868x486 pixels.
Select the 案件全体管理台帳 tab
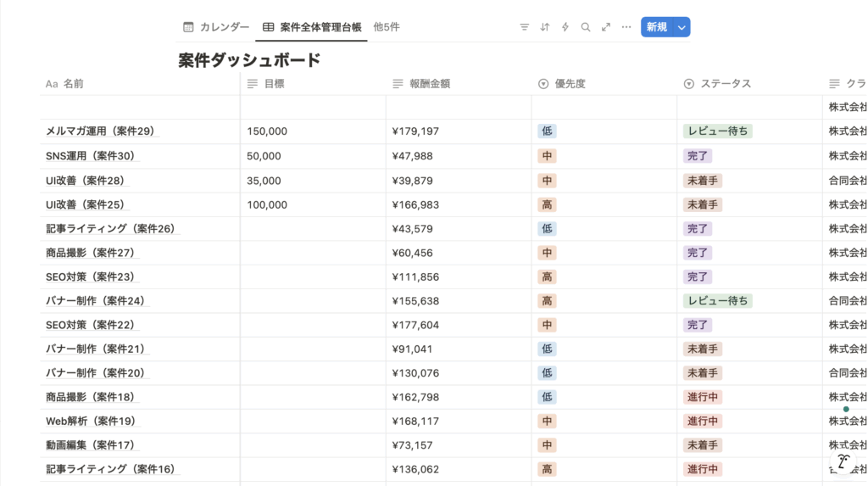[x=320, y=27]
